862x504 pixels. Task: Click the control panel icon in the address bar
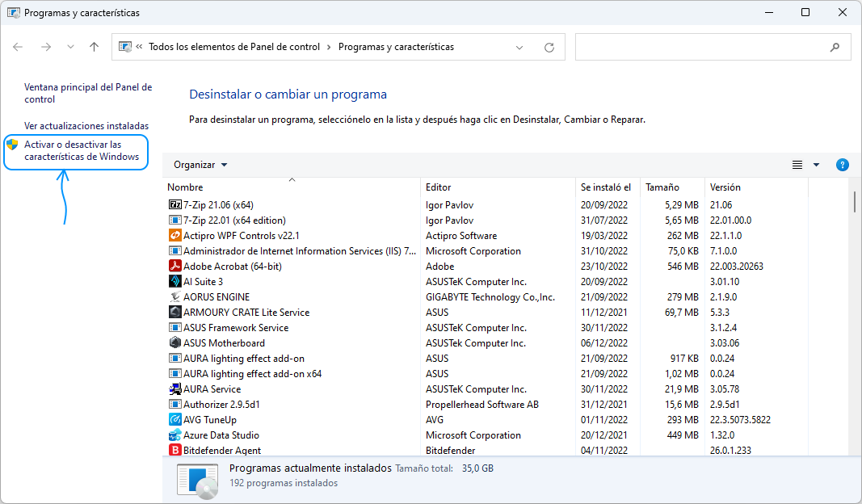click(125, 48)
